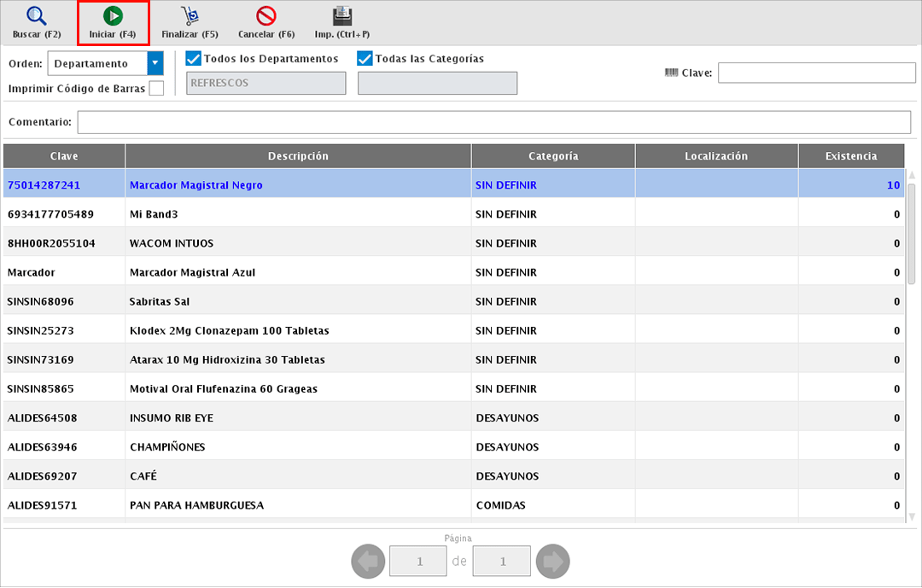
Task: Click the table's vertical scrollbar thumb
Action: pyautogui.click(x=911, y=233)
